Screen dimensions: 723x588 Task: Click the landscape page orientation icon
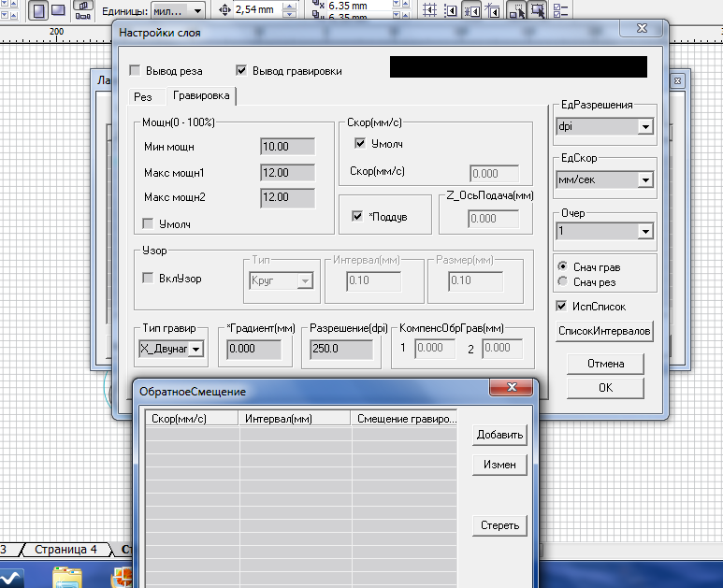pos(58,10)
